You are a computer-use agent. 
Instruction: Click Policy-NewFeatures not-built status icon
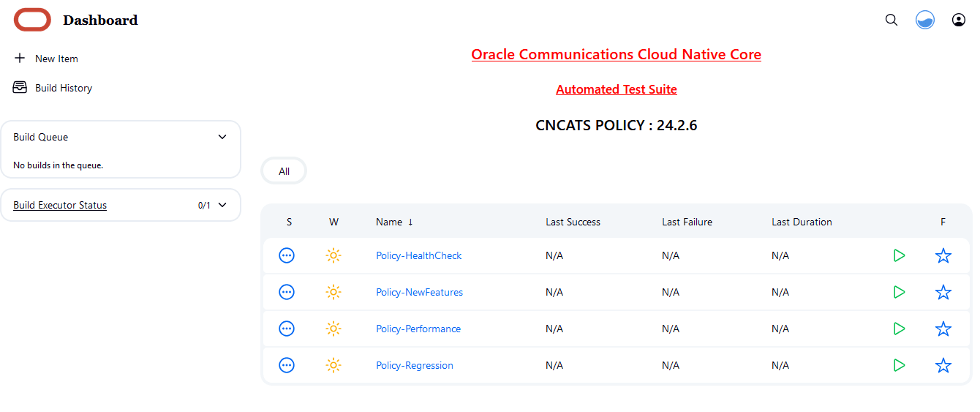pos(287,292)
